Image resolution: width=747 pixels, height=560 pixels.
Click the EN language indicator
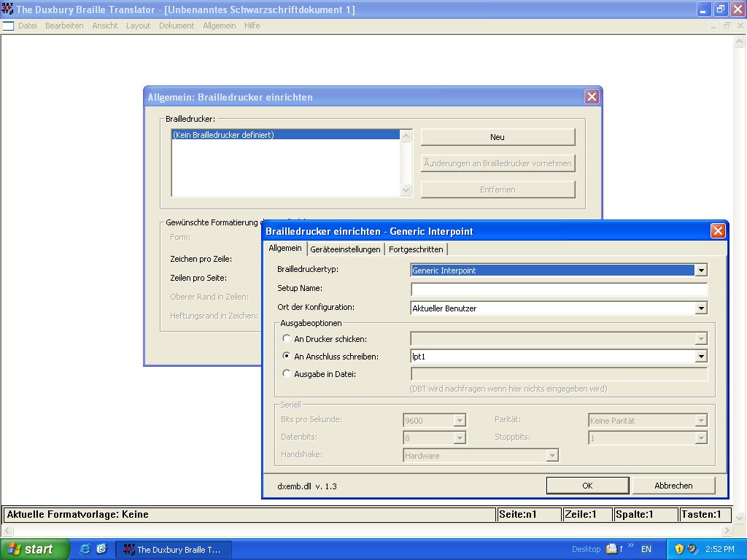click(x=646, y=549)
